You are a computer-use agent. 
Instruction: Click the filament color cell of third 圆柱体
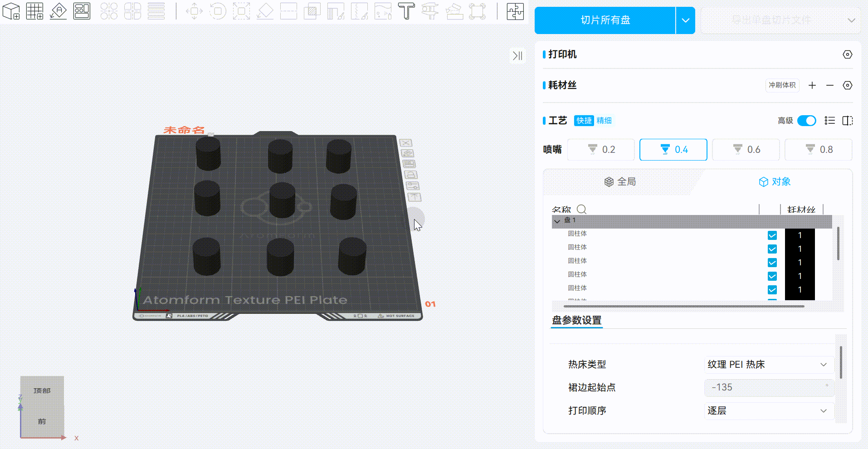800,263
